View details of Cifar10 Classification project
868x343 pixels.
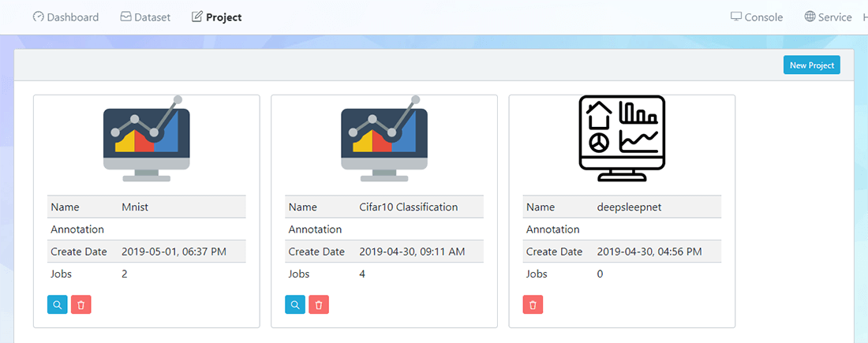coord(295,305)
